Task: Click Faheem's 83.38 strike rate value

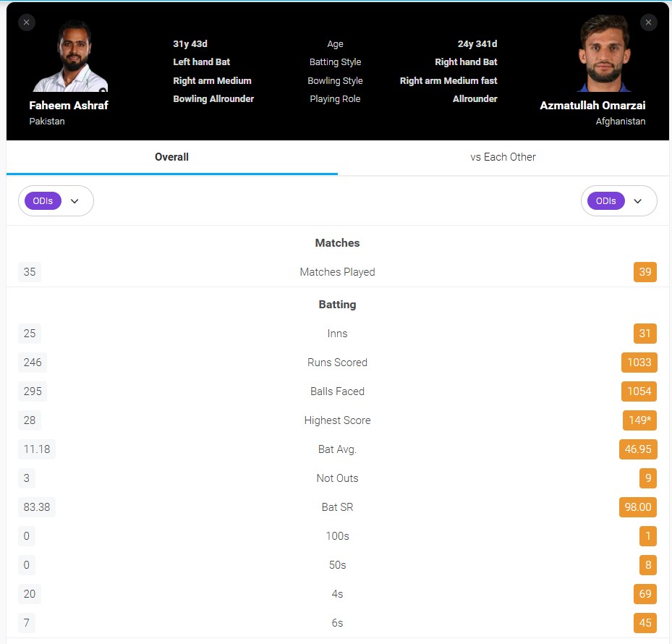Action: click(37, 507)
